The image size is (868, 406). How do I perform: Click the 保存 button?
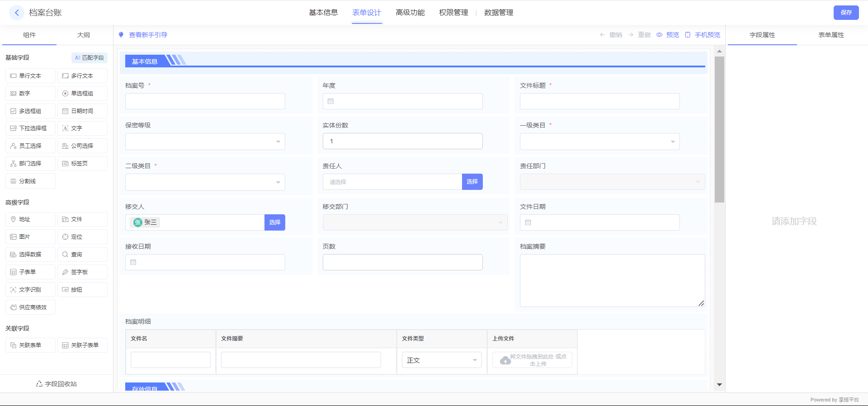pyautogui.click(x=846, y=13)
